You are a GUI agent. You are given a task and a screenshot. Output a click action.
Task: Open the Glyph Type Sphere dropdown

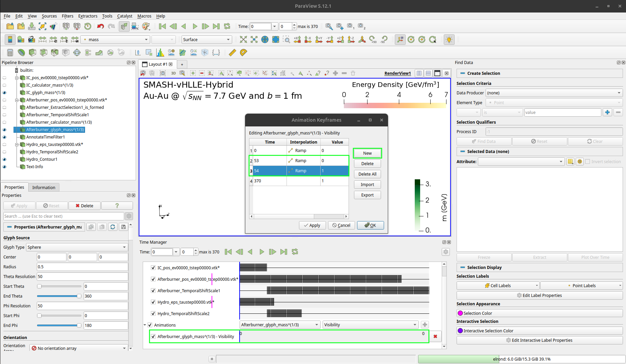click(77, 247)
